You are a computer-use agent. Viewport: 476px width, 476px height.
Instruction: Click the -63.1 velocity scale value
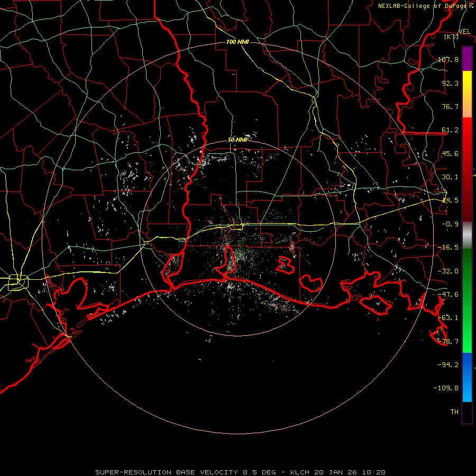(x=448, y=318)
